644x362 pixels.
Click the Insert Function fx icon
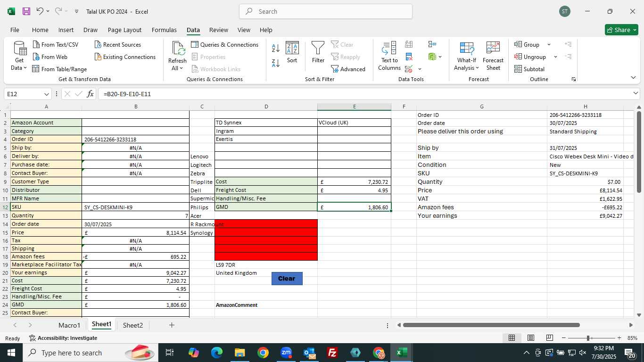[x=90, y=94]
